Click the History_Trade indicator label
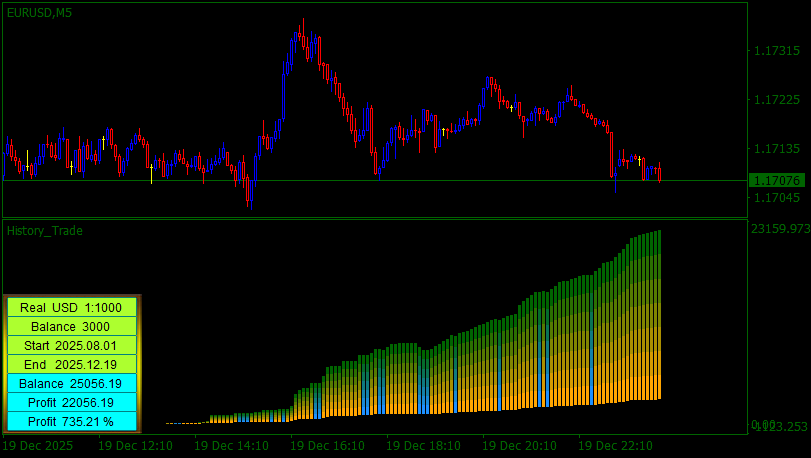Screen dimensions: 811x458 coord(44,231)
